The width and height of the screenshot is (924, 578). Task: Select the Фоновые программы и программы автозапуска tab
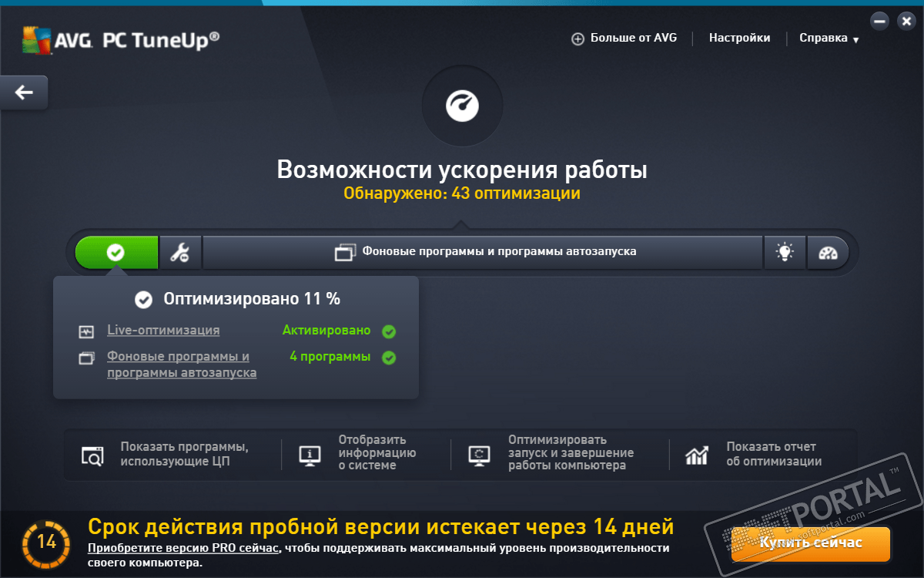point(483,252)
